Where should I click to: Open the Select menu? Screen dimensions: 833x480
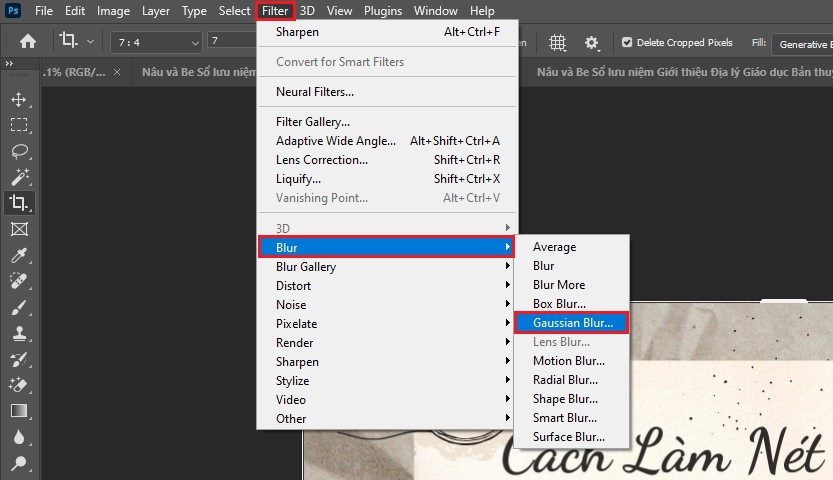[234, 11]
